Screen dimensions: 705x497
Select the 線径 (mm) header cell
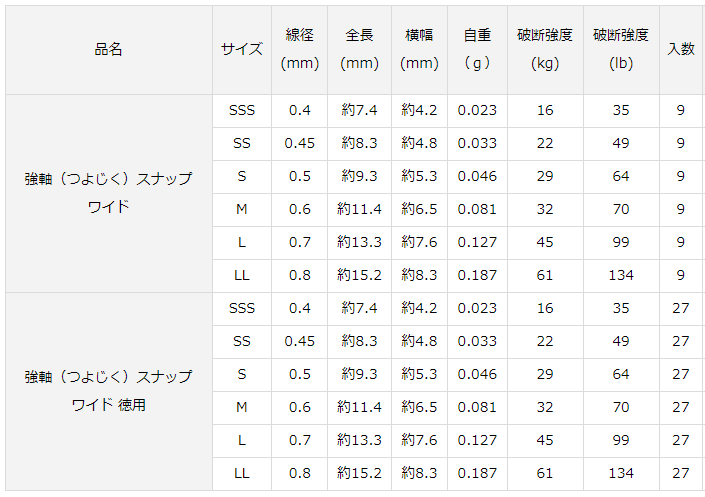click(x=299, y=49)
